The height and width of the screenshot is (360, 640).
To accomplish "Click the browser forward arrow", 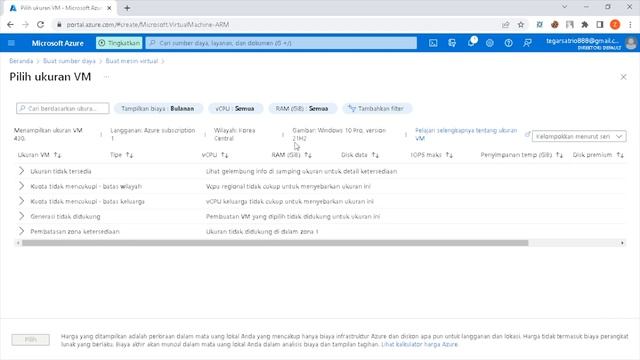I will point(25,24).
